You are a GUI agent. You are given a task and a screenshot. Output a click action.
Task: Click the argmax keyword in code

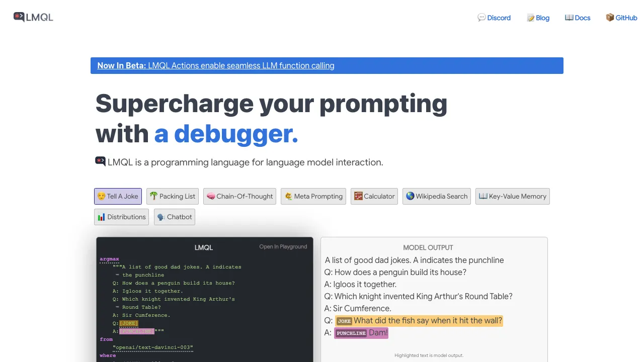coord(109,259)
